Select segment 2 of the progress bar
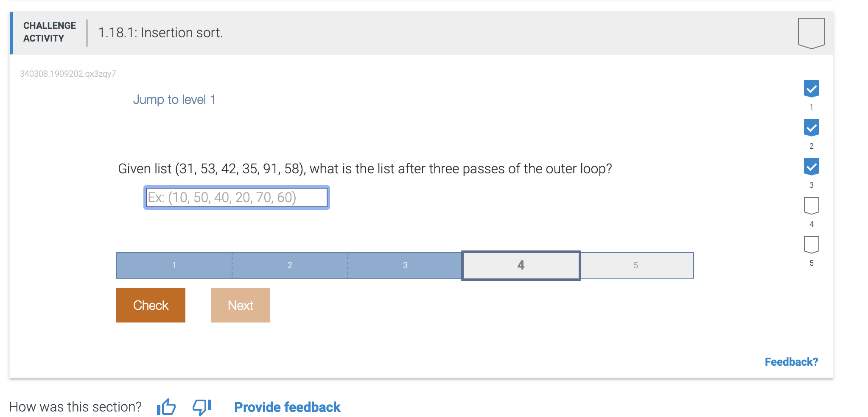Image resolution: width=868 pixels, height=417 pixels. (x=290, y=265)
